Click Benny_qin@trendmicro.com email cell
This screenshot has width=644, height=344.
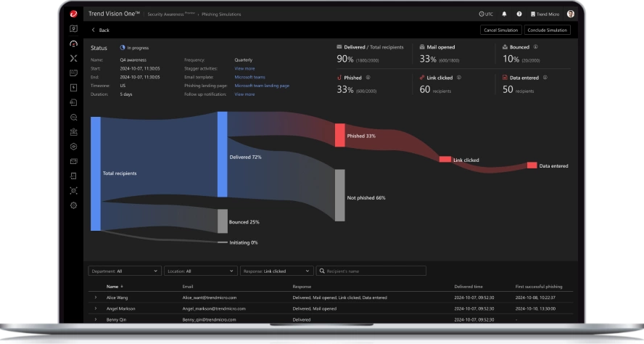(x=210, y=320)
